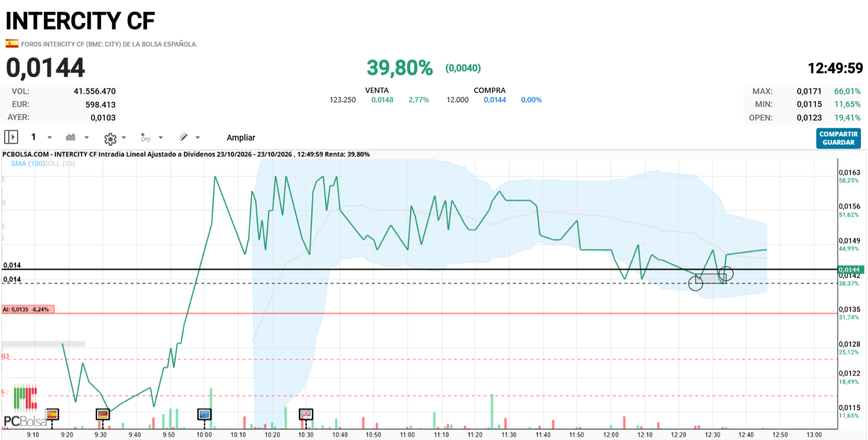Click the MAX value 0,0171
The width and height of the screenshot is (868, 440).
[809, 92]
